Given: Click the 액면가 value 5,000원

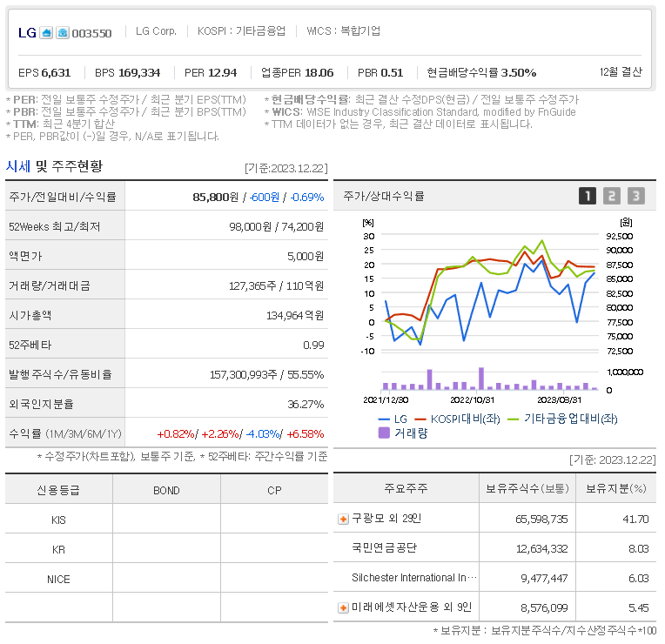Looking at the screenshot, I should [306, 257].
